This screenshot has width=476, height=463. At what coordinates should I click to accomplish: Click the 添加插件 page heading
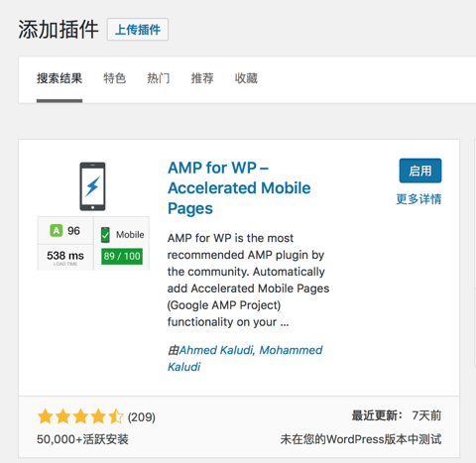pyautogui.click(x=59, y=30)
